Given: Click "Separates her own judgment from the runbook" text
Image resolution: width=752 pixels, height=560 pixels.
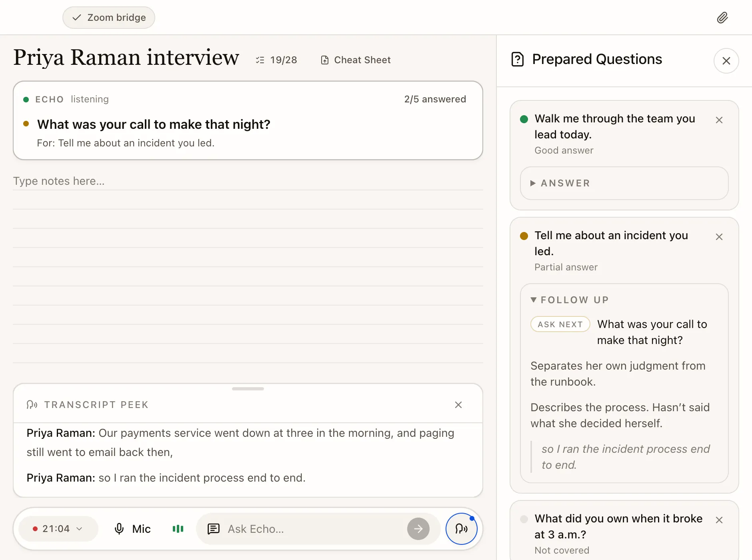Looking at the screenshot, I should [x=618, y=374].
